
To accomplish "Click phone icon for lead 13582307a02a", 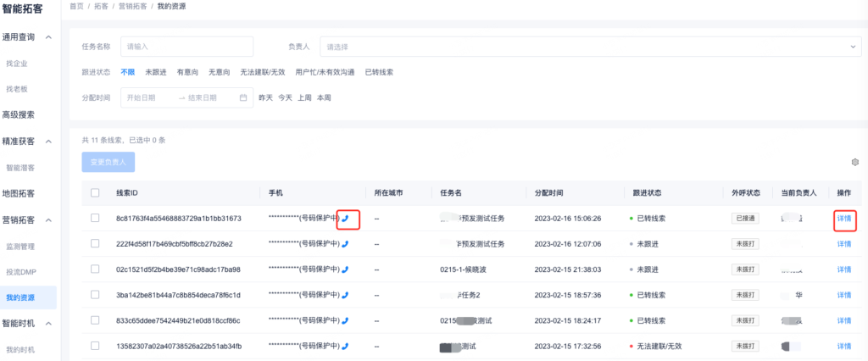I will point(345,346).
